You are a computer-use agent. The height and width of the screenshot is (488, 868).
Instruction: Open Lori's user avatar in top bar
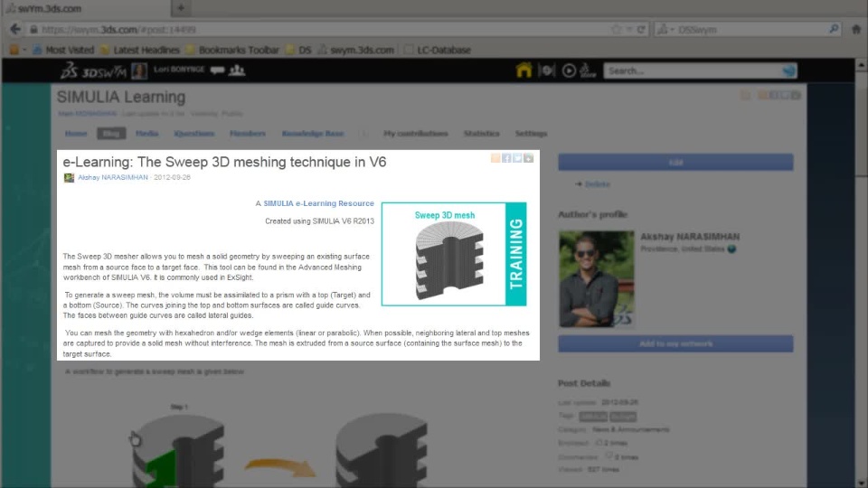click(x=139, y=70)
